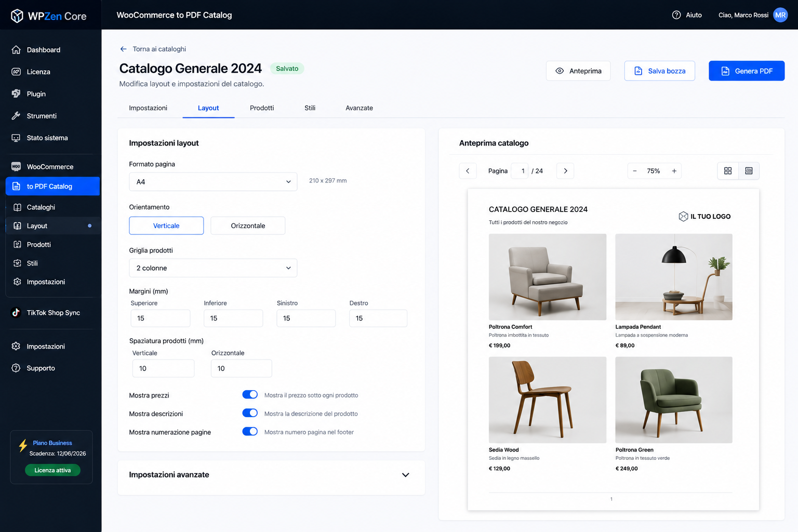Switch to the Stili tab
This screenshot has width=798, height=532.
coord(310,108)
